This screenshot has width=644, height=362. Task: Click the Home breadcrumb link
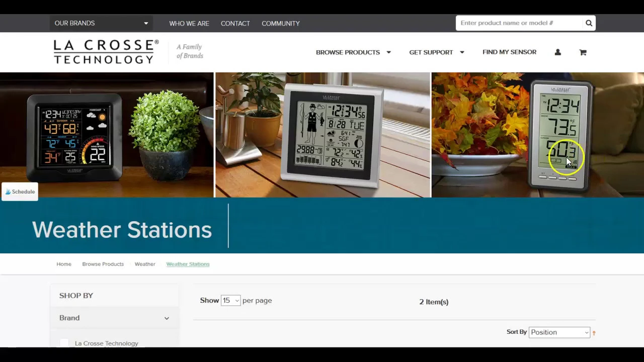point(64,264)
